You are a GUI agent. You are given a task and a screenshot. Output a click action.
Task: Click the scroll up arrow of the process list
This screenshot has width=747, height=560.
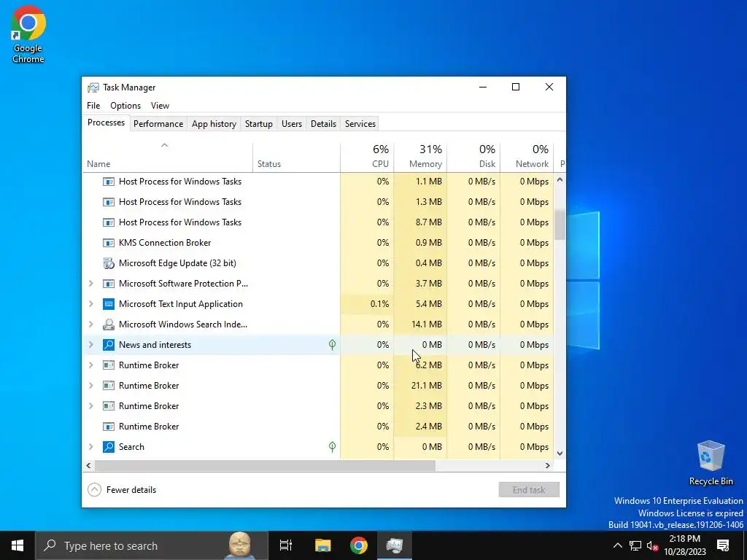coord(560,180)
